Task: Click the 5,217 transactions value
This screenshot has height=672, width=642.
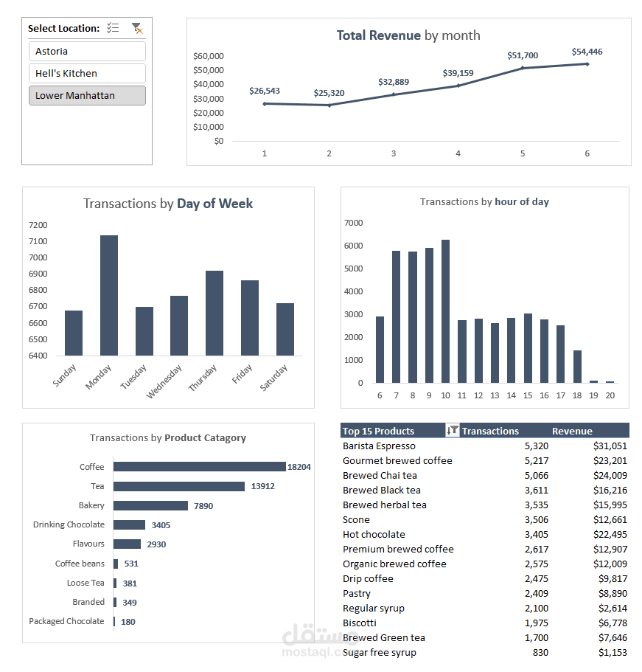Action: 536,461
